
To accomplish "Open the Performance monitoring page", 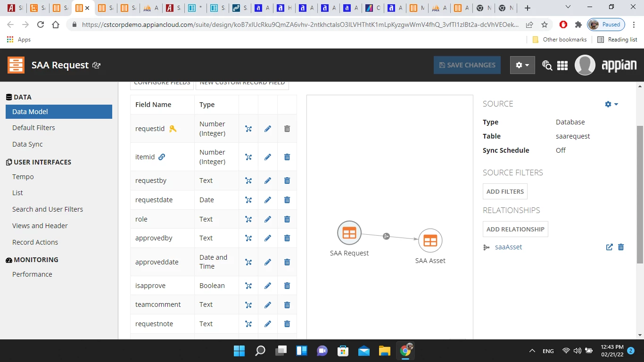I will tap(32, 274).
